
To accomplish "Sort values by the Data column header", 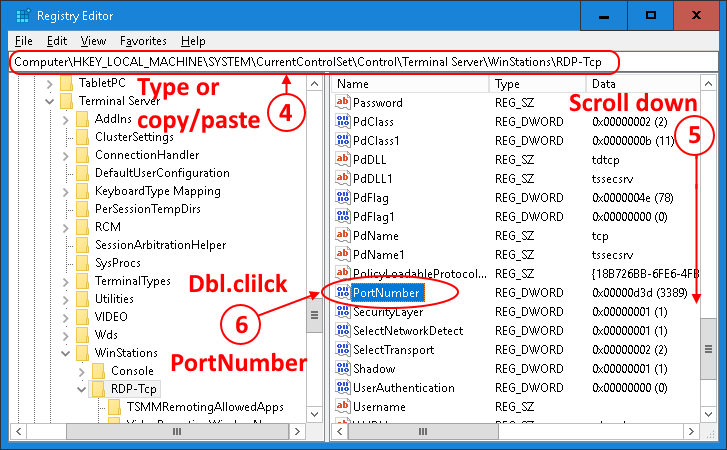I will 644,84.
